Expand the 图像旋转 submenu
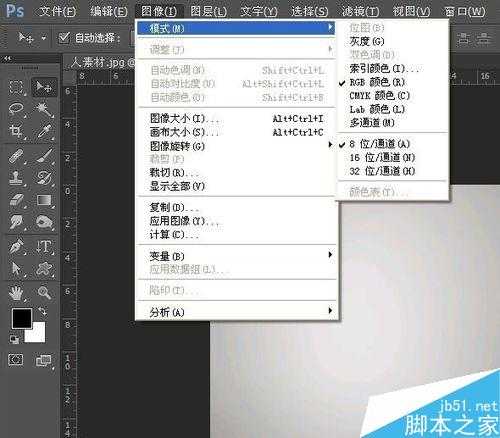The image size is (500, 438). [236, 146]
